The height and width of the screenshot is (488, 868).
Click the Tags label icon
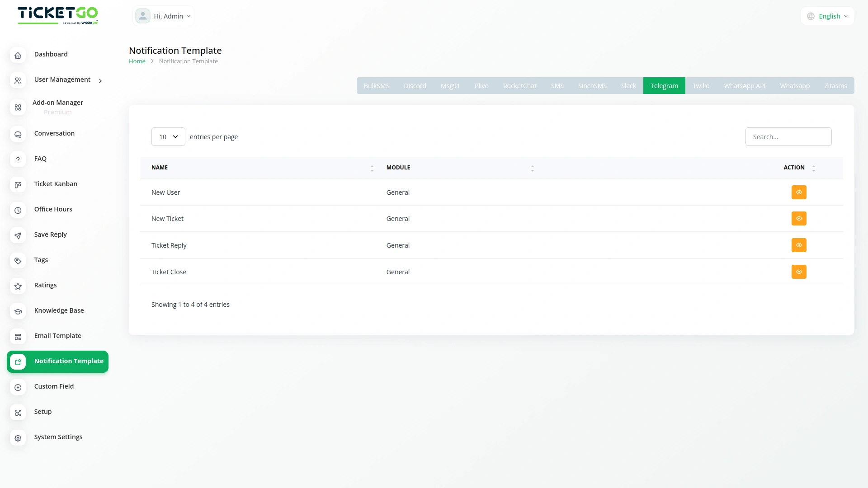pyautogui.click(x=18, y=261)
